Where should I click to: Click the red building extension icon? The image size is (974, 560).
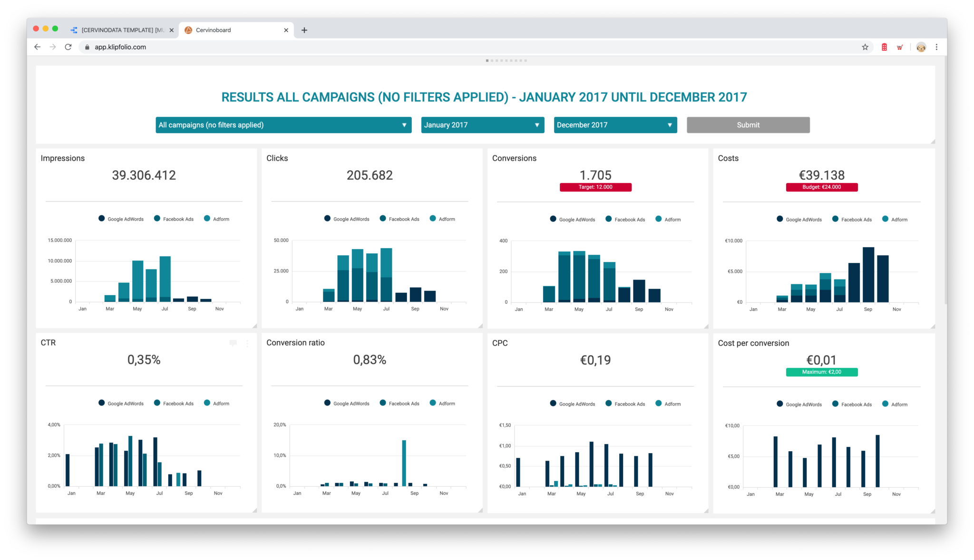[x=884, y=47]
